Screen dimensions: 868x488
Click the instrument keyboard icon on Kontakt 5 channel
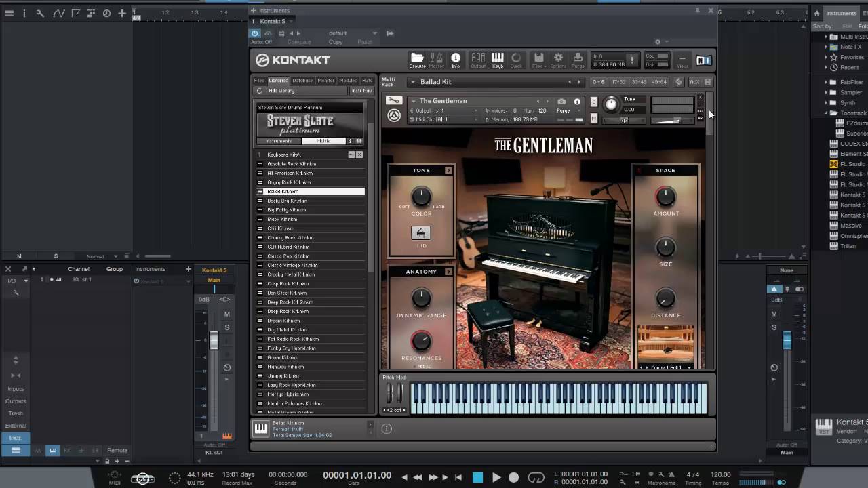tap(227, 436)
